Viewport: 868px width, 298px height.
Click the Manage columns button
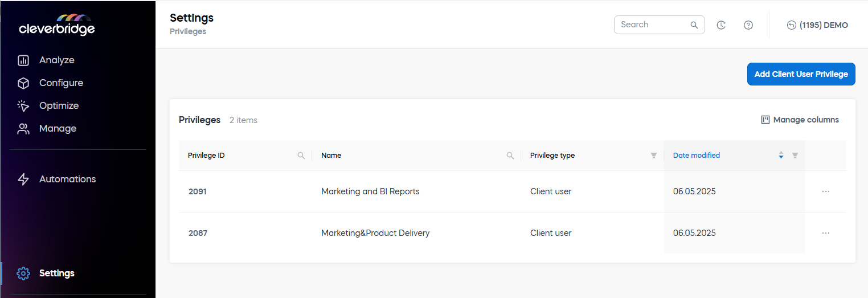click(x=800, y=120)
